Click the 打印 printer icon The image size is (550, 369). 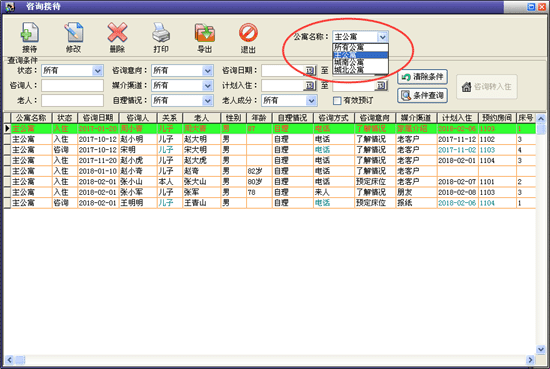point(161,33)
